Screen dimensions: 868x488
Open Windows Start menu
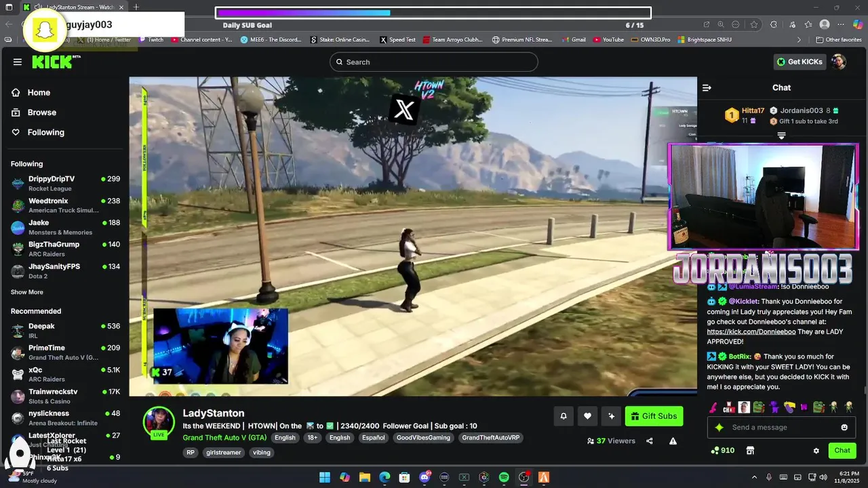(324, 477)
